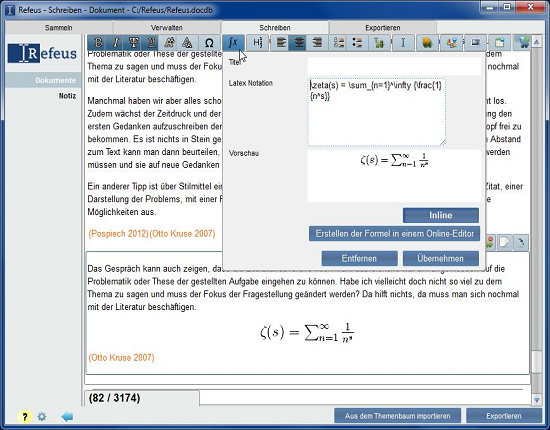This screenshot has width=550, height=430.
Task: Click the green tree structure icon
Action: pos(379,43)
